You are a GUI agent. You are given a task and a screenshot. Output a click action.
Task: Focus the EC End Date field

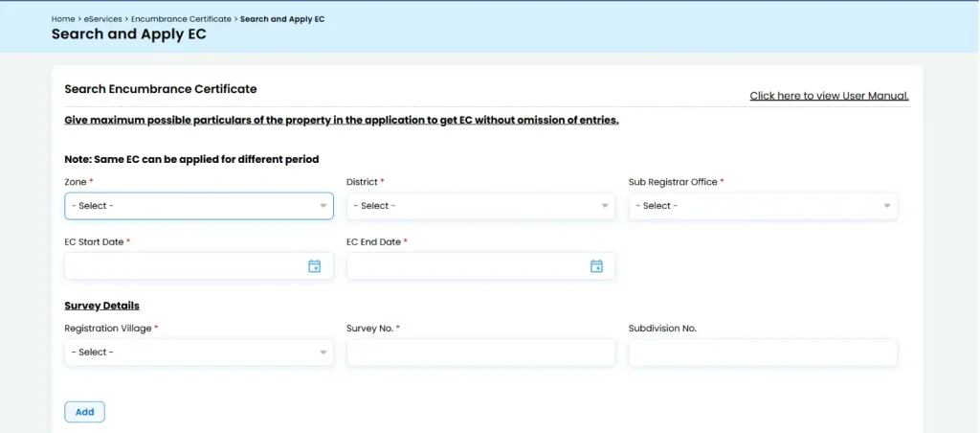pyautogui.click(x=480, y=266)
